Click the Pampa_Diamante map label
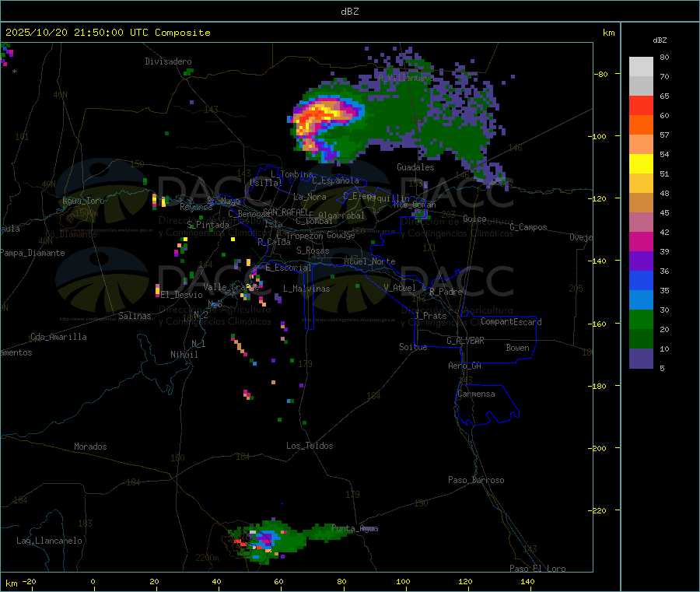The height and width of the screenshot is (592, 700). (33, 253)
